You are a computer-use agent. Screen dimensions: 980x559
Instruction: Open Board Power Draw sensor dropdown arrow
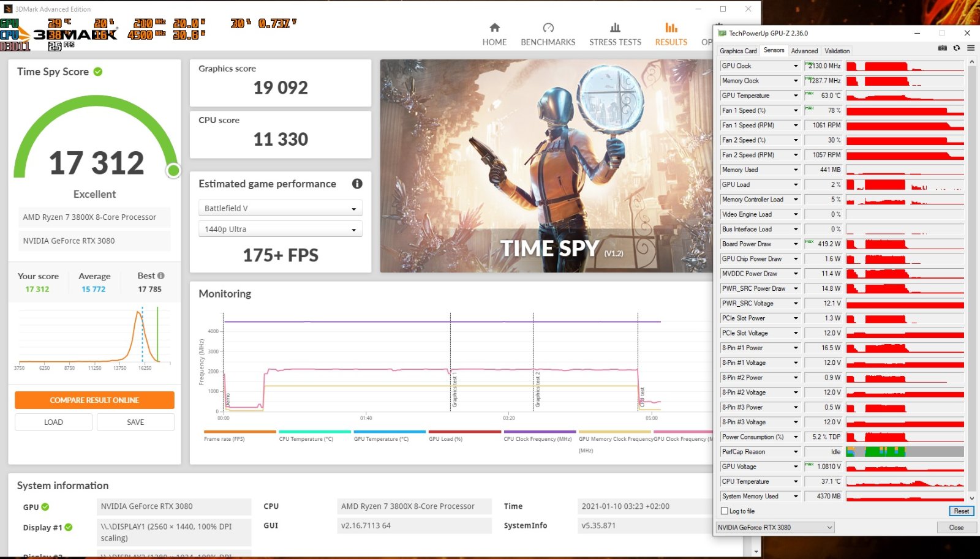tap(796, 244)
